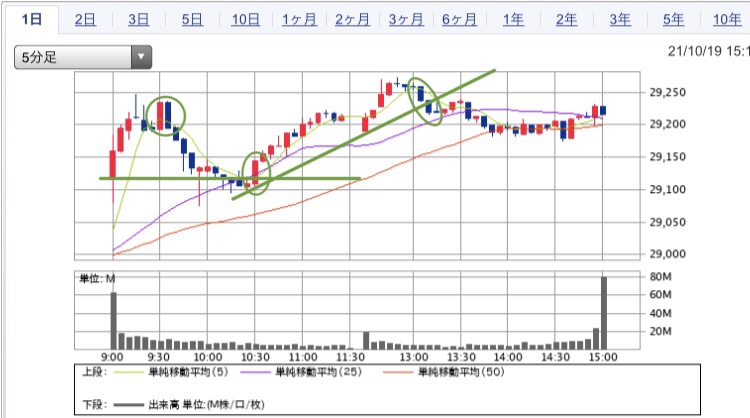Click the 13:00 time axis label

click(414, 357)
